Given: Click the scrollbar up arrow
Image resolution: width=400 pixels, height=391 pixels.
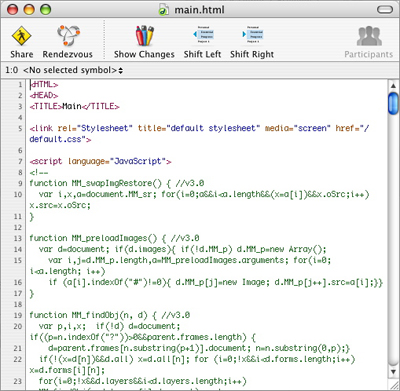Looking at the screenshot, I should coord(393,86).
